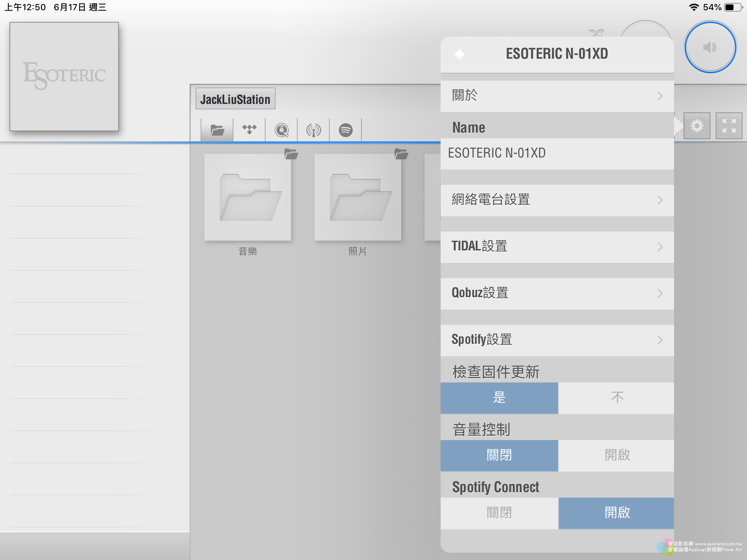747x560 pixels.
Task: Disable Spotify Connect toggle
Action: [x=499, y=512]
